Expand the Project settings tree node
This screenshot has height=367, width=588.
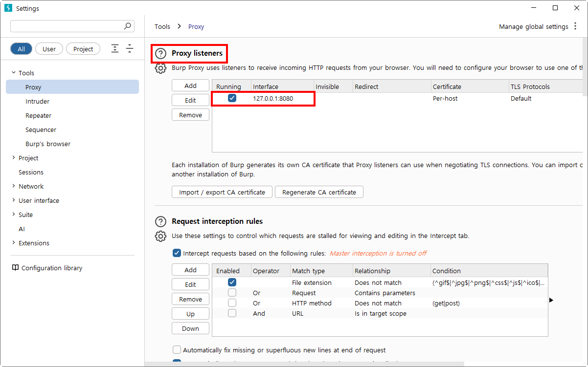[13, 158]
